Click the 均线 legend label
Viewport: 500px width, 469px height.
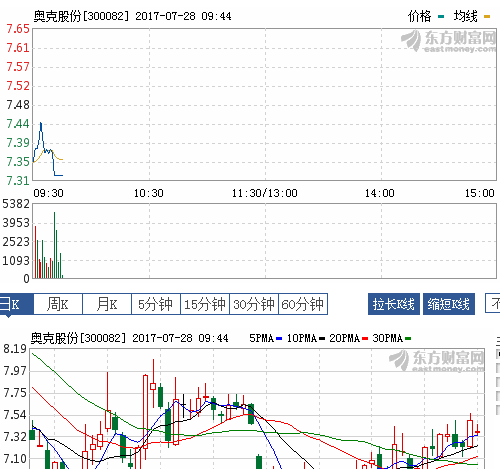[466, 16]
